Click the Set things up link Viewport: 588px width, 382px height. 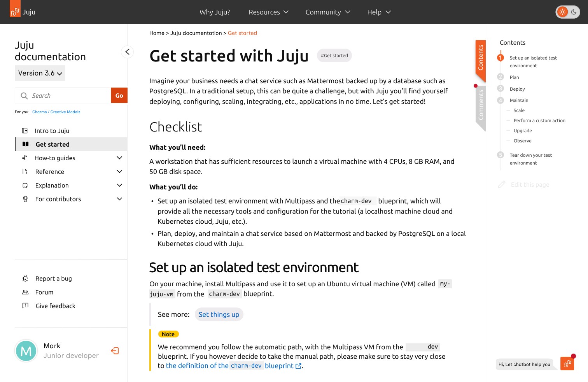click(219, 314)
